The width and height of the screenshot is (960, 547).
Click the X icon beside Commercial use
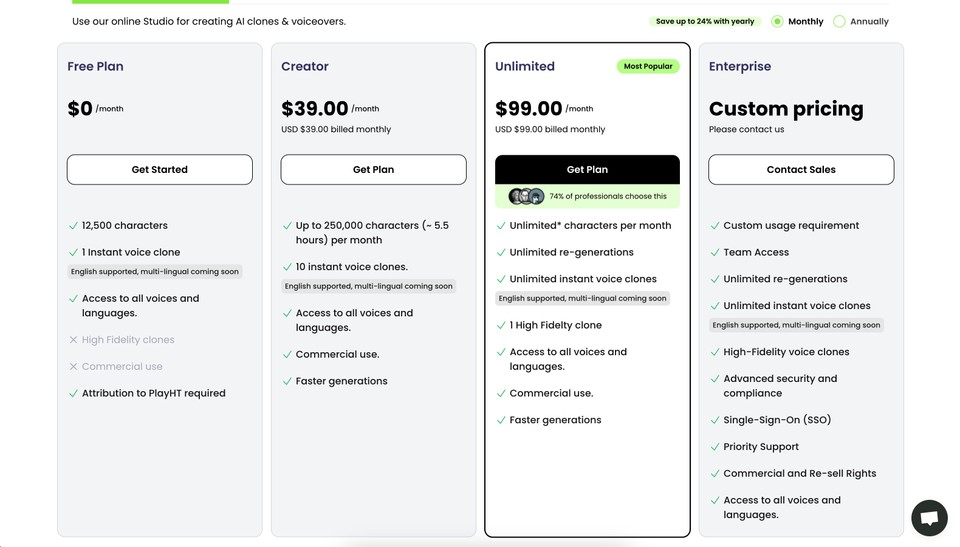[x=73, y=366]
